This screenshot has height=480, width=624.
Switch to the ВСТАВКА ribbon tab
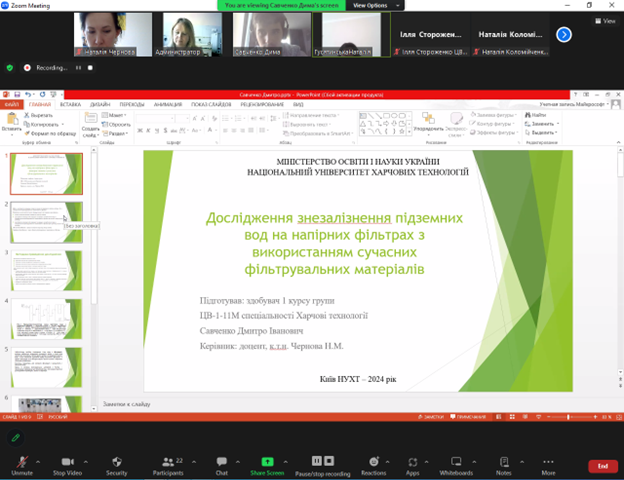pos(70,104)
